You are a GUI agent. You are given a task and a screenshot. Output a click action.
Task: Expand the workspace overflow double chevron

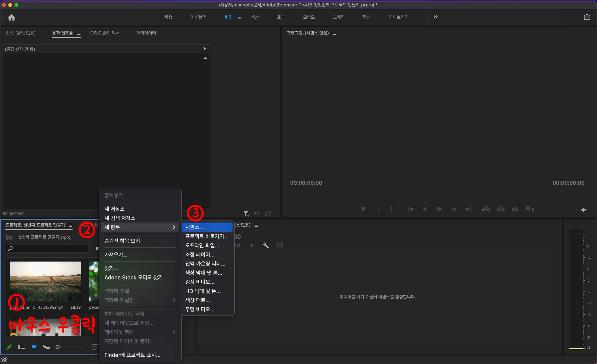435,17
